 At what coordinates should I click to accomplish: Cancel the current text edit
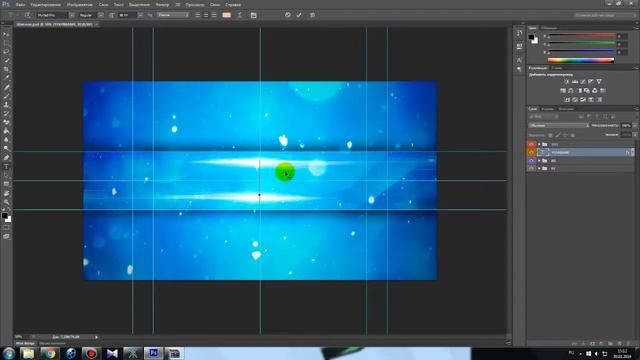click(x=287, y=15)
